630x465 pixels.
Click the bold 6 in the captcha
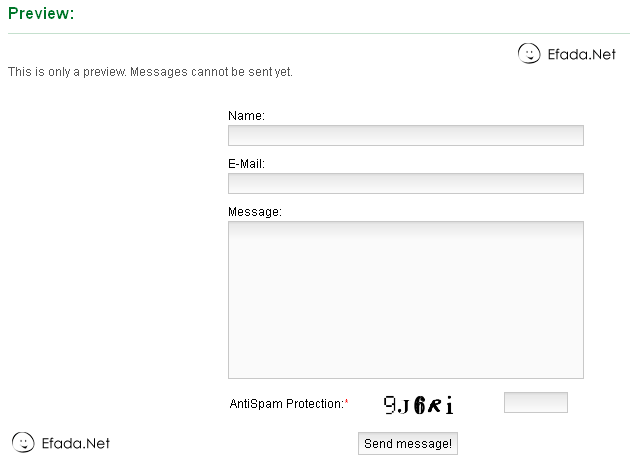tap(421, 405)
